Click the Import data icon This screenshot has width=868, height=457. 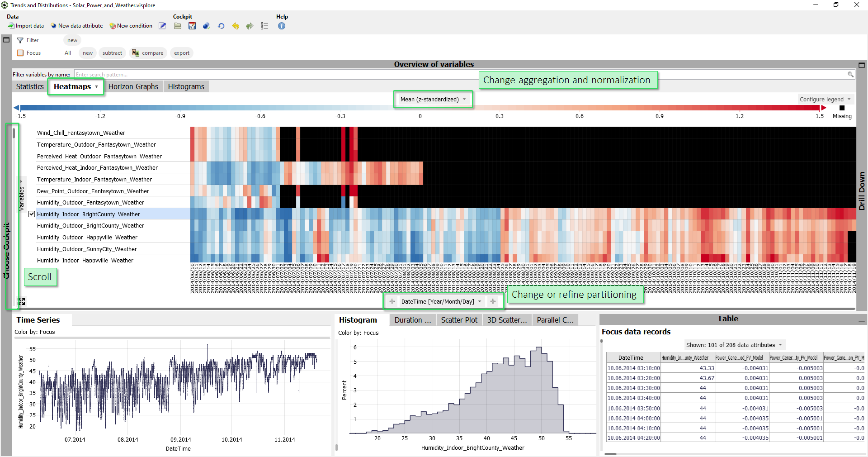pos(11,26)
